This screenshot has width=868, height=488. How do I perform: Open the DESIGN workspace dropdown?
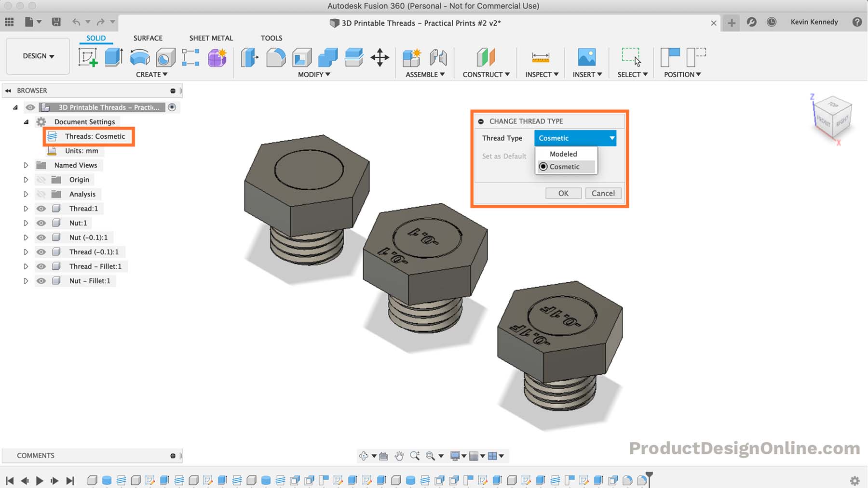pos(38,56)
